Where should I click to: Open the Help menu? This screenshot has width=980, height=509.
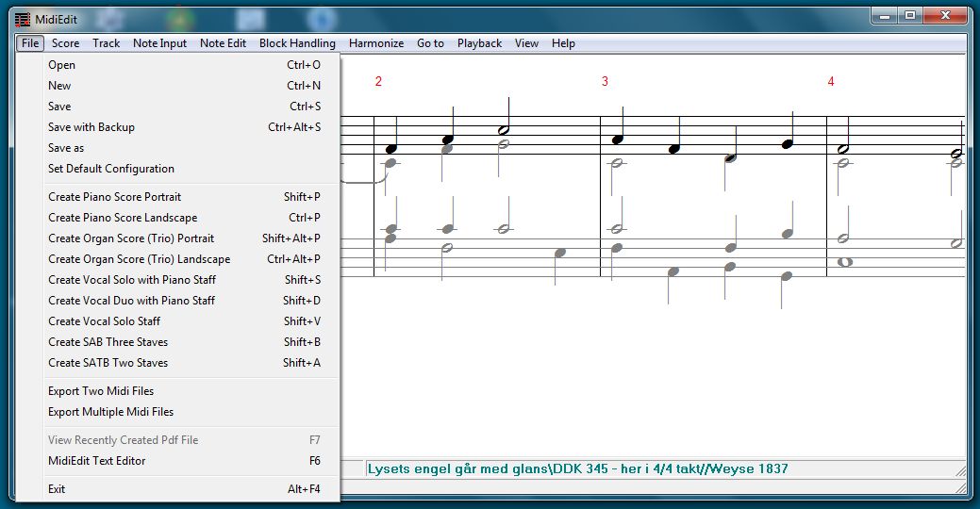563,43
